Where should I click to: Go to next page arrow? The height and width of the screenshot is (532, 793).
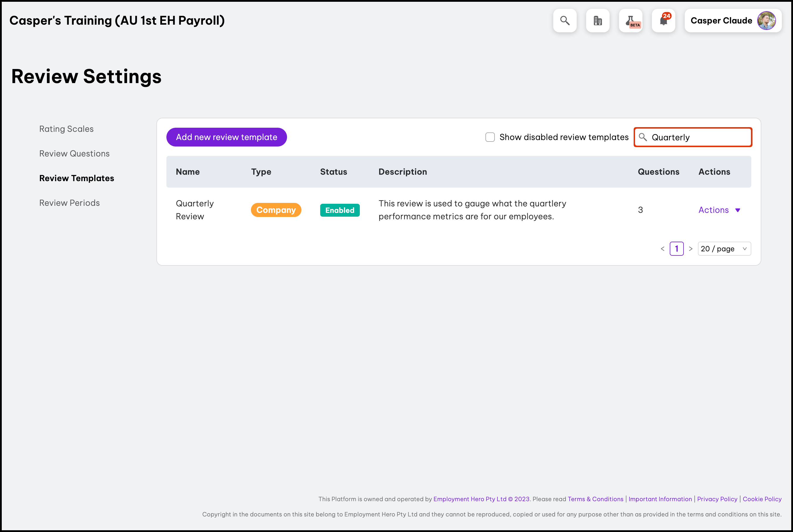[691, 249]
